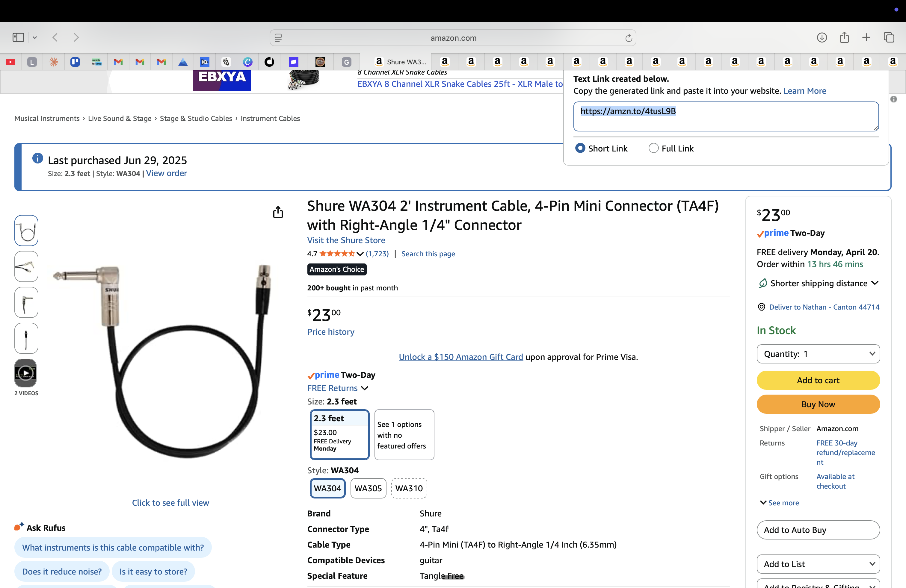Click the generated amzn.to link text box
Image resolution: width=906 pixels, height=588 pixels.
726,116
